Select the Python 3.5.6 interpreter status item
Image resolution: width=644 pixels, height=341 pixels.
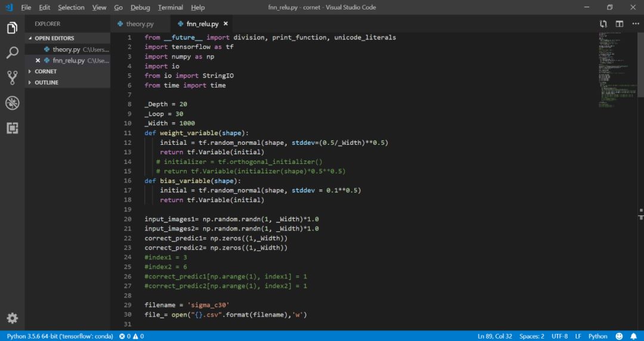click(x=60, y=336)
